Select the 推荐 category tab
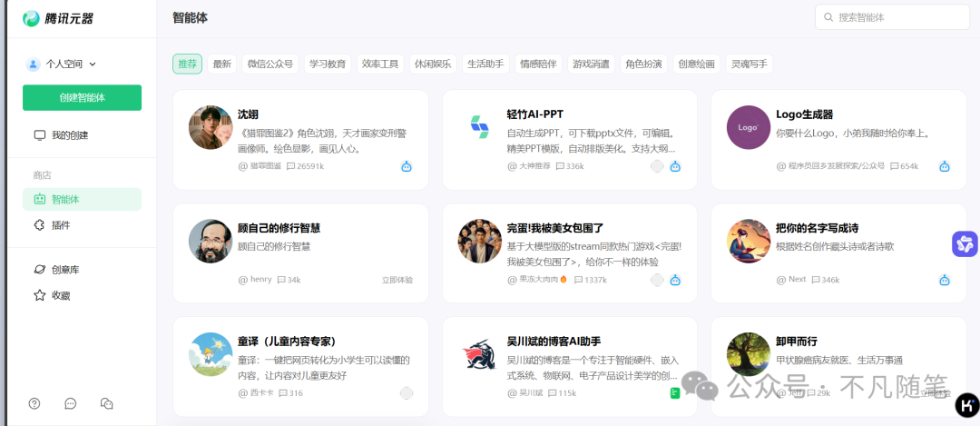 pyautogui.click(x=188, y=64)
